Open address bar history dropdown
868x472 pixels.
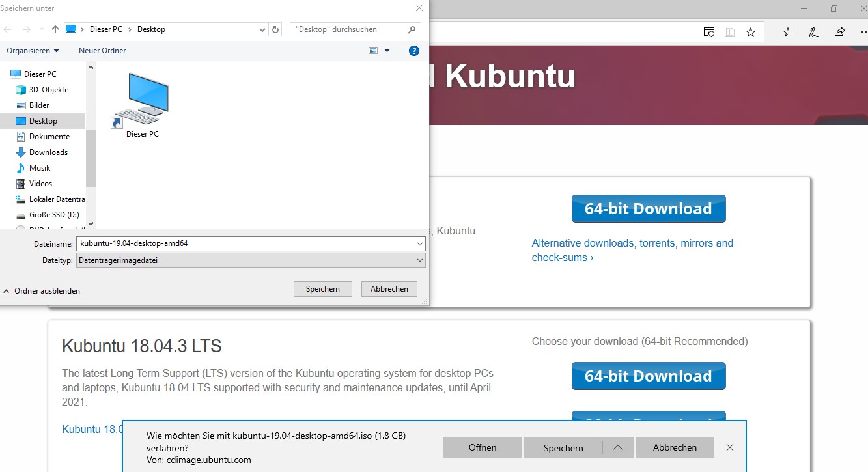point(262,29)
